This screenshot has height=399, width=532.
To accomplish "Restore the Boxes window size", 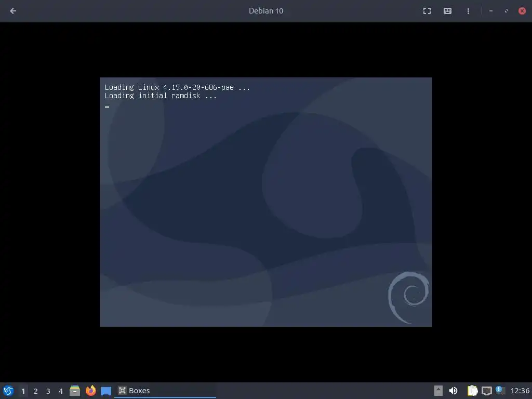I will (x=506, y=11).
